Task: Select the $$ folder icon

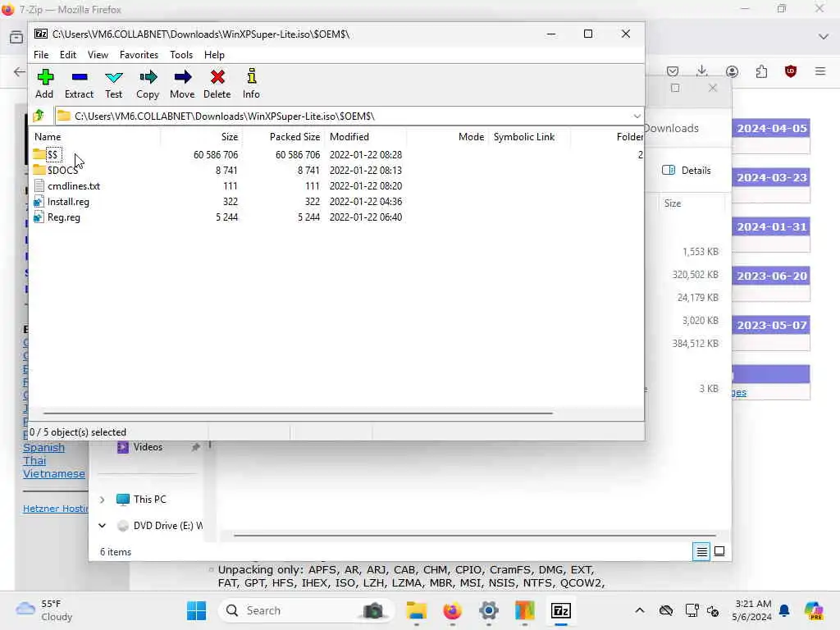Action: tap(39, 155)
